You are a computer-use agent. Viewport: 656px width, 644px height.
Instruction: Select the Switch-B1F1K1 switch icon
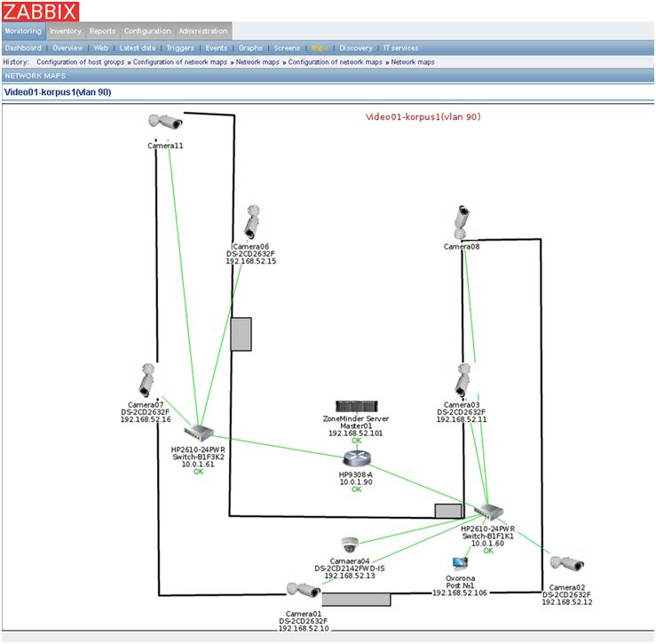(488, 512)
